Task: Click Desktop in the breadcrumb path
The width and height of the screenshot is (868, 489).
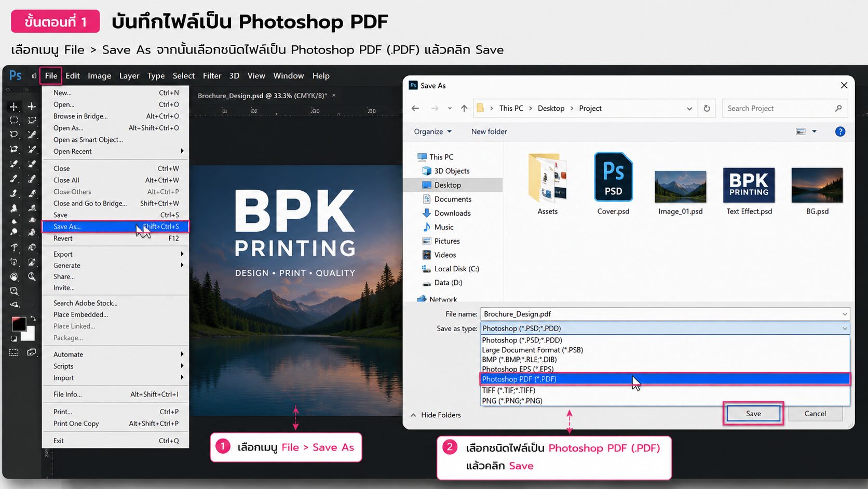Action: coord(551,109)
